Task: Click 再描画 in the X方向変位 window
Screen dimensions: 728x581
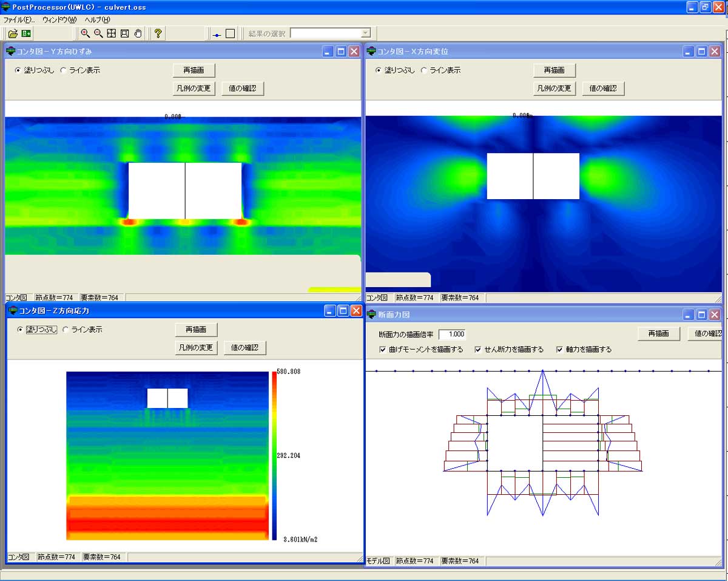Action: pos(554,70)
